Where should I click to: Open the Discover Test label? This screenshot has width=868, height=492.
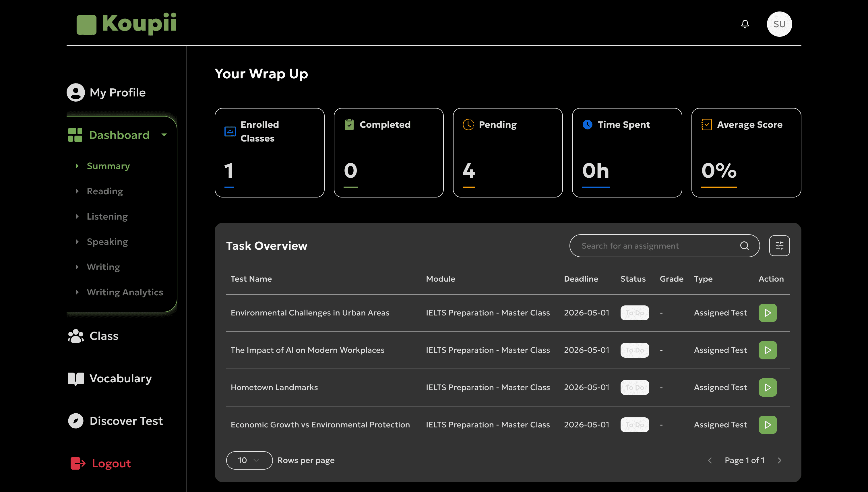coord(126,421)
